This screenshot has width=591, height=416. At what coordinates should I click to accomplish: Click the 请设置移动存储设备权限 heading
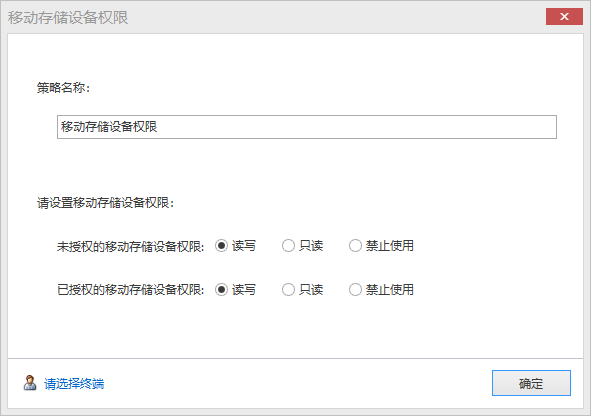pos(106,203)
